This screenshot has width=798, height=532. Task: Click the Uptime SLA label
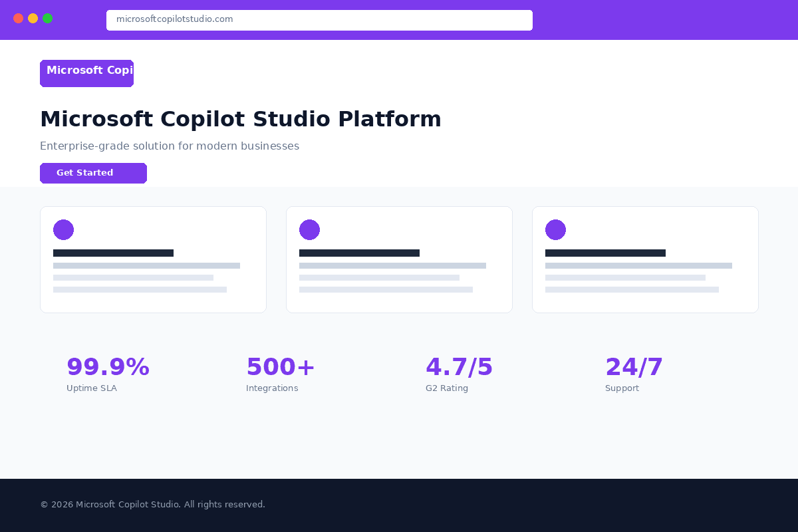(92, 388)
